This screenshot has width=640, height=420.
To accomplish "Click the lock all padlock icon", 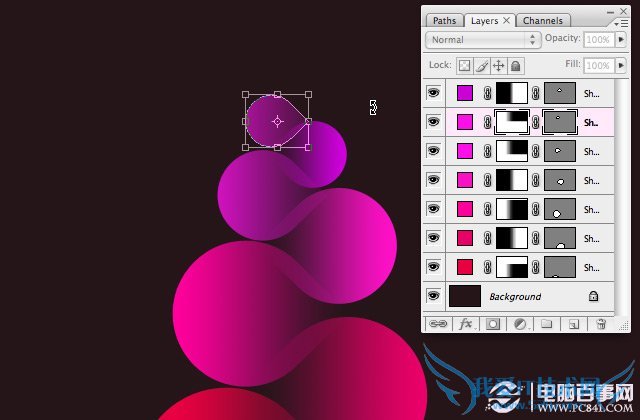I will [x=516, y=66].
